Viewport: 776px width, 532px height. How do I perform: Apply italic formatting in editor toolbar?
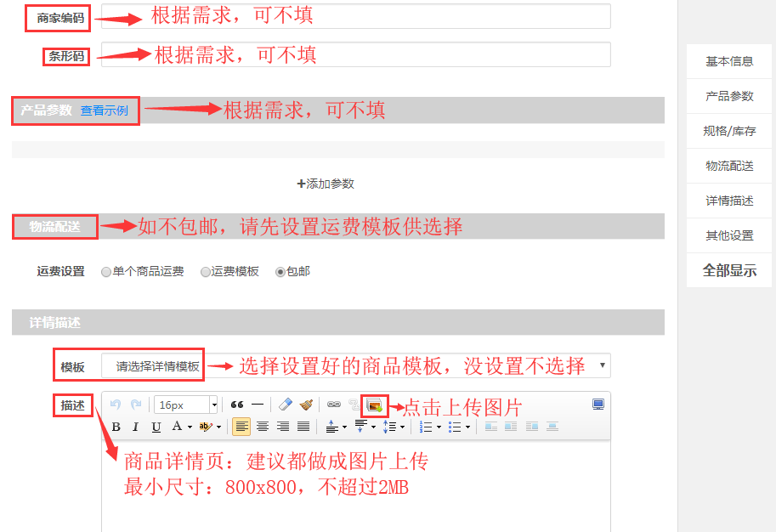[x=135, y=427]
